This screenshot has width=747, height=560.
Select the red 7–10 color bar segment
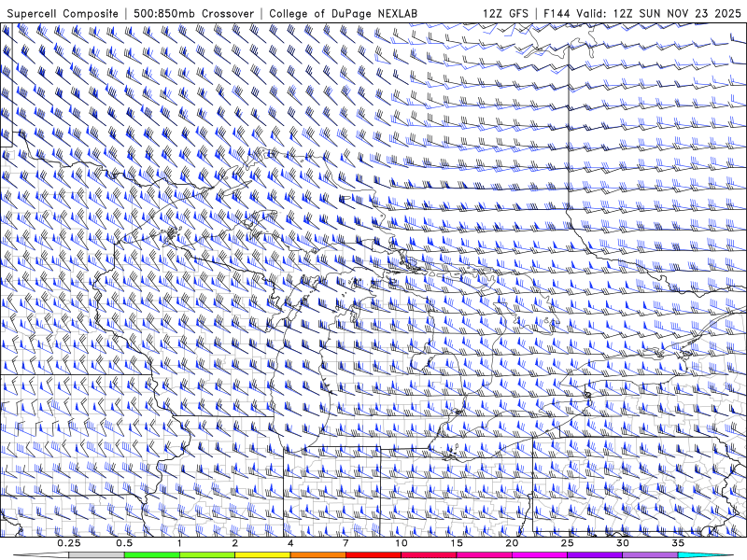[x=373, y=555]
